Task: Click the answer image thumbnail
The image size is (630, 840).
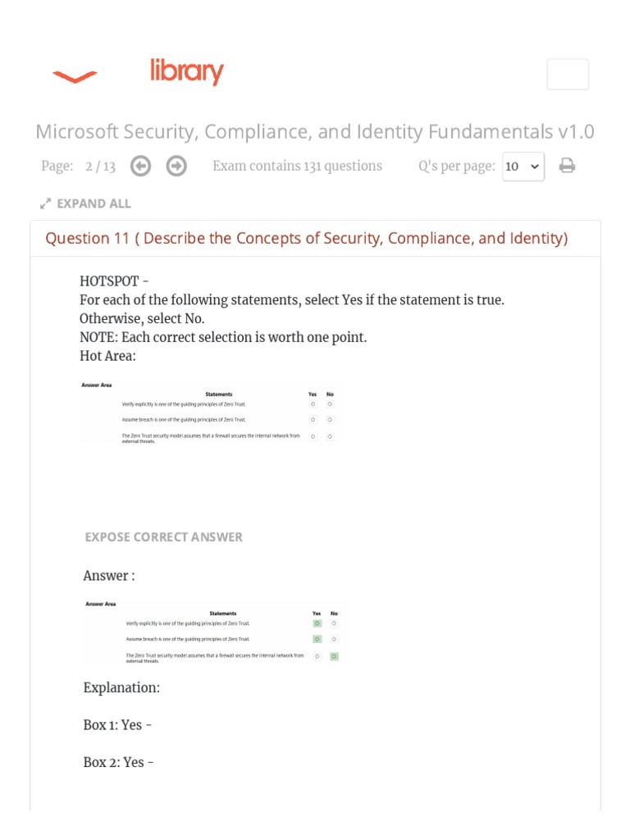Action: tap(213, 632)
